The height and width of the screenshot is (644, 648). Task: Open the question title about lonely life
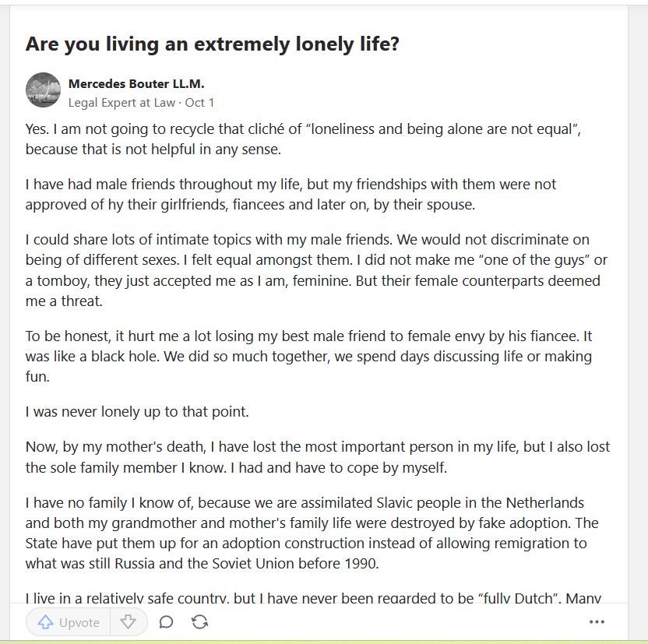213,44
